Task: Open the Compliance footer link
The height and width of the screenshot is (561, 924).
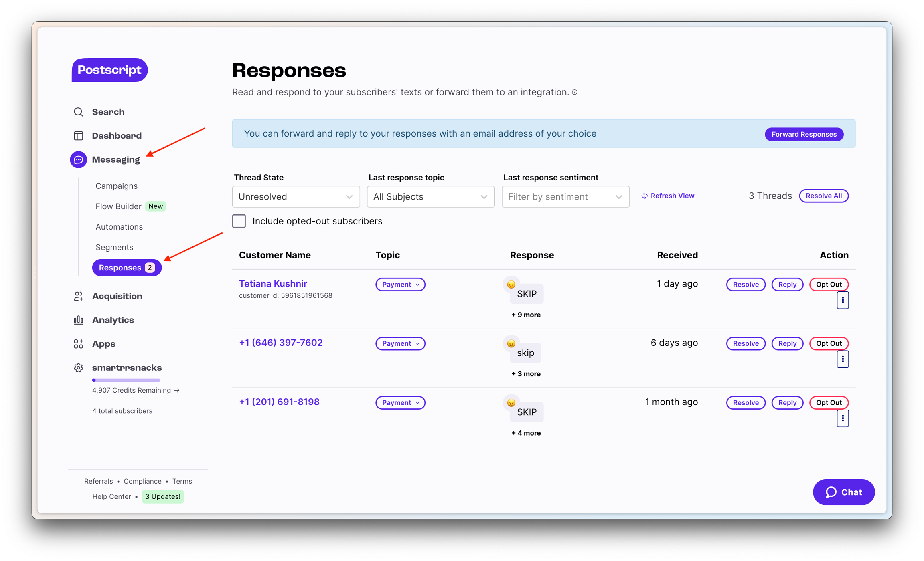Action: pyautogui.click(x=142, y=481)
